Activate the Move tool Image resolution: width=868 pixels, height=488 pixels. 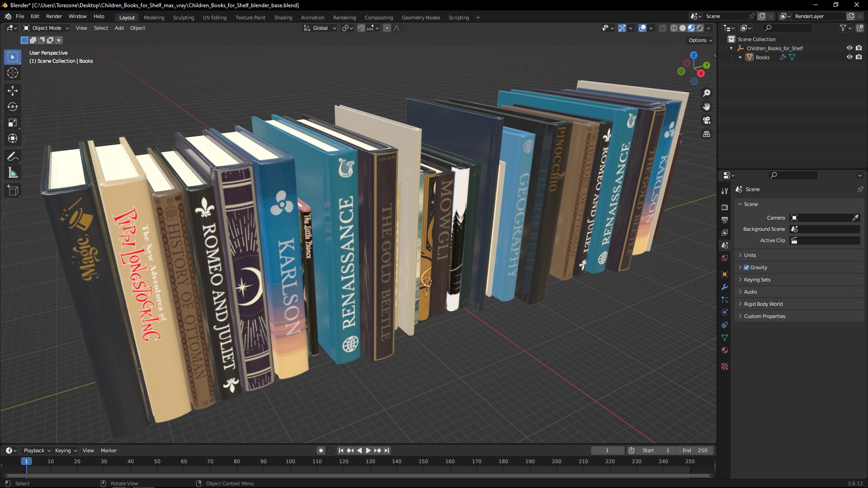[13, 91]
